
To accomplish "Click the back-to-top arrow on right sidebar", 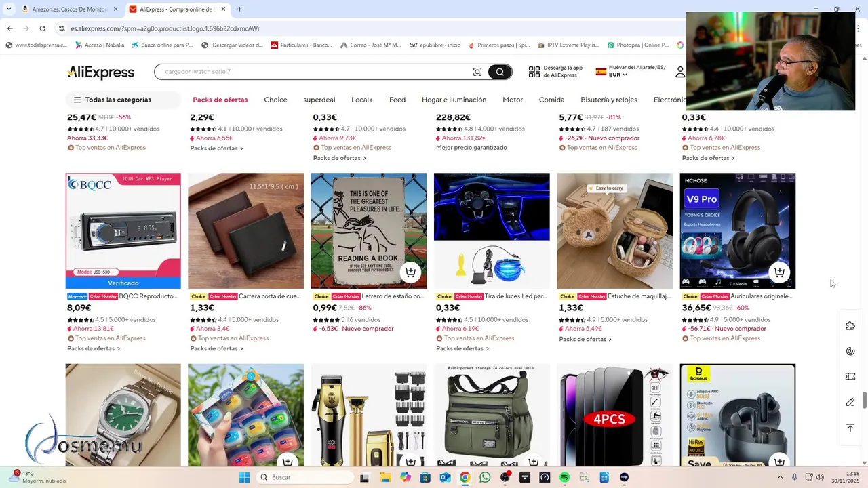I will click(850, 428).
